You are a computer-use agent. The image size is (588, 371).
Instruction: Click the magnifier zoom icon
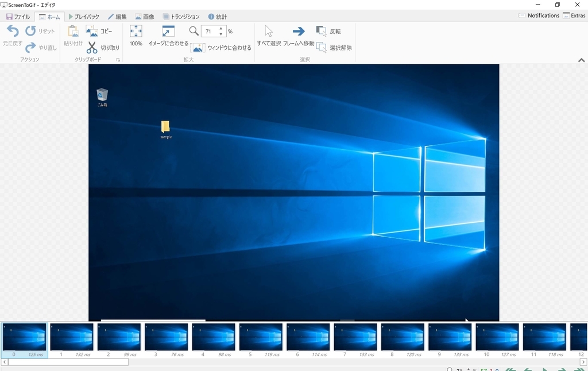coord(194,31)
